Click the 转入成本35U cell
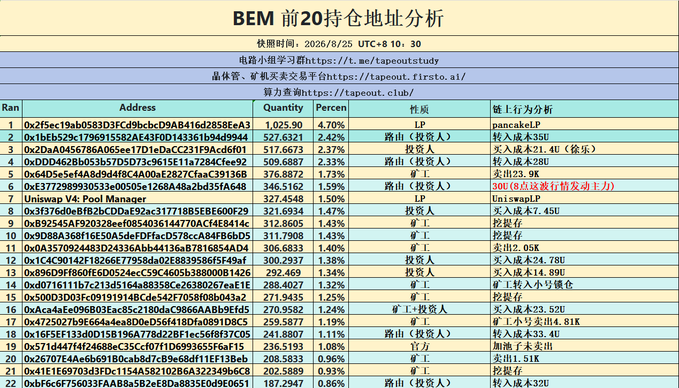 point(585,137)
